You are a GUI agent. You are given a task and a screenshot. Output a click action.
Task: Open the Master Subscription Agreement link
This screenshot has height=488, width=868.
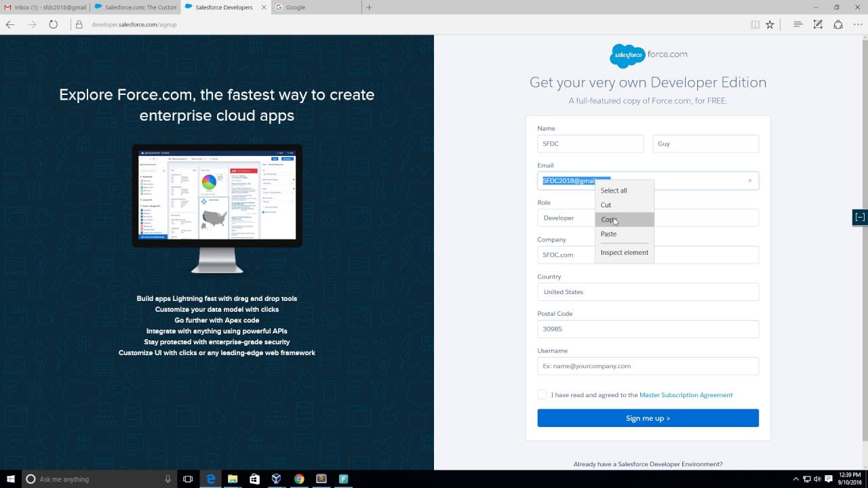click(686, 394)
